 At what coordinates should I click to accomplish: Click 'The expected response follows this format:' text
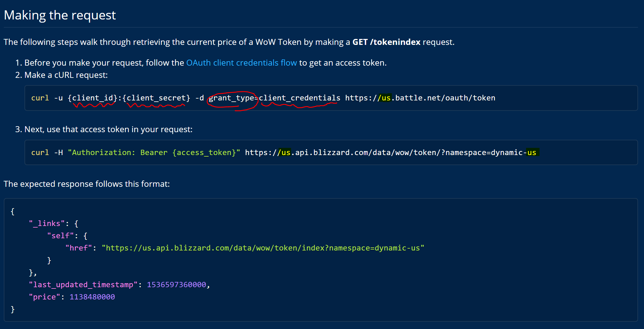click(87, 184)
